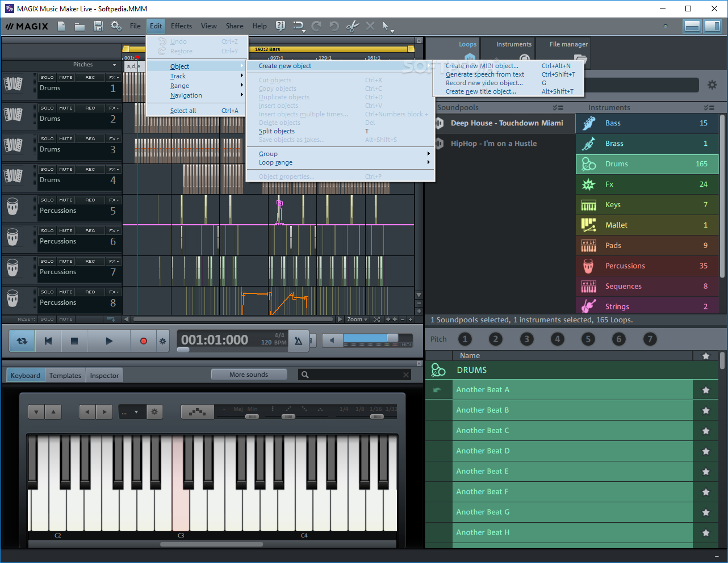728x563 pixels.
Task: Arm REC on track 7 Percussions
Action: point(90,261)
